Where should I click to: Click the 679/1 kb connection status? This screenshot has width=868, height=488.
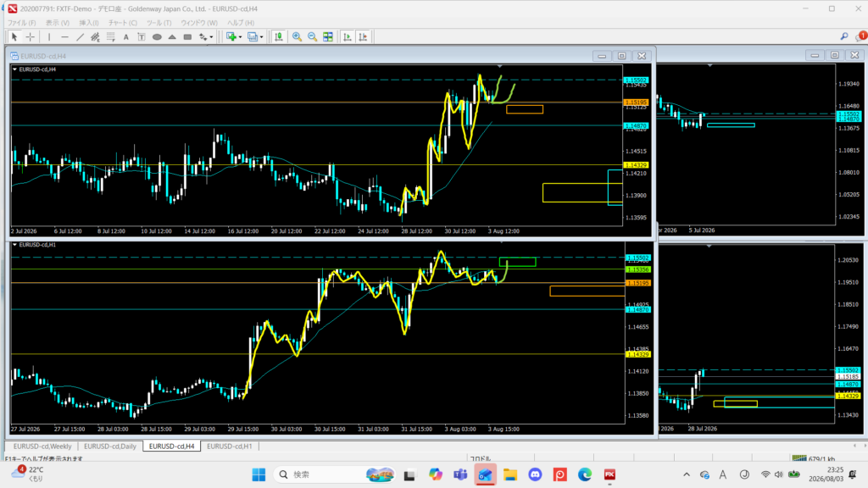pyautogui.click(x=814, y=458)
